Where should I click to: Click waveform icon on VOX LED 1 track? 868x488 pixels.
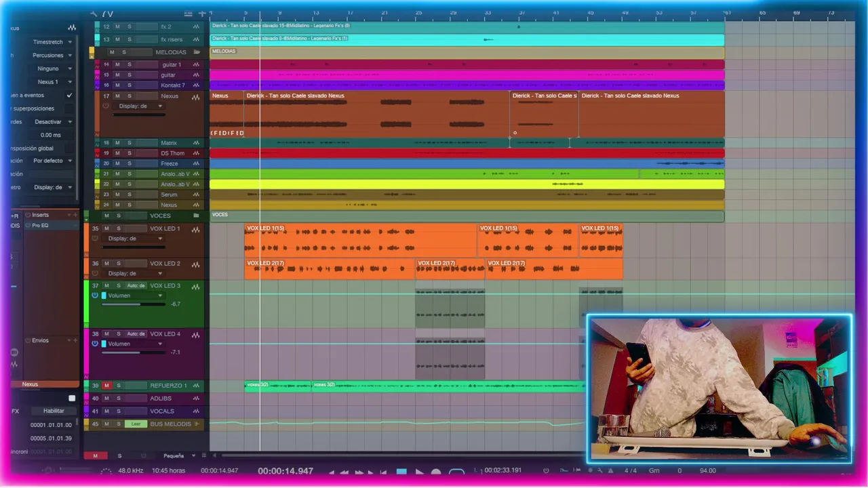(196, 229)
